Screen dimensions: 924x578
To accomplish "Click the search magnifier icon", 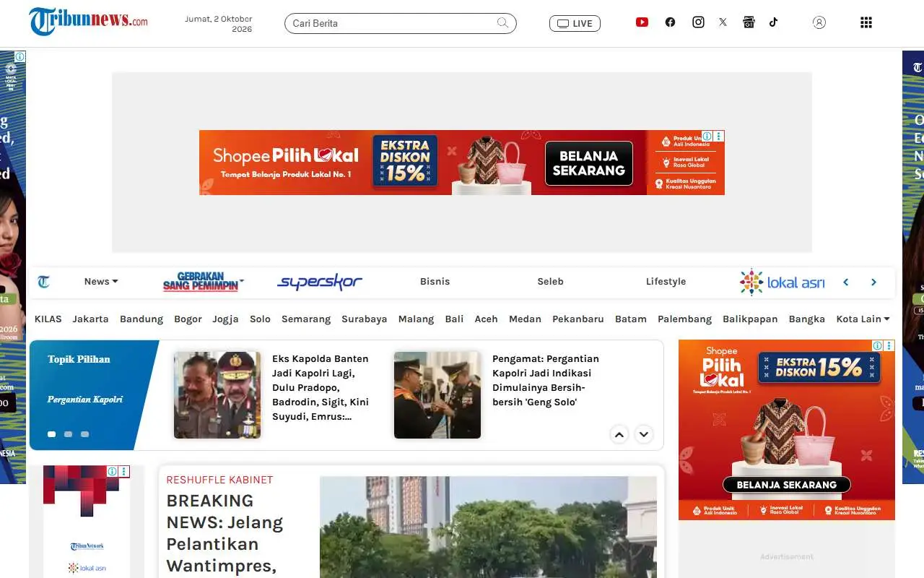I will click(502, 23).
